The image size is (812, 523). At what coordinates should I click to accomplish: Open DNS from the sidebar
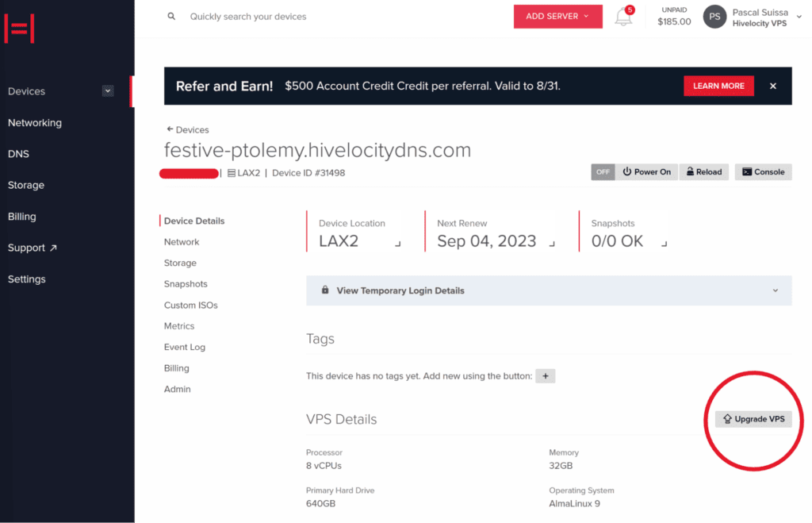click(18, 153)
